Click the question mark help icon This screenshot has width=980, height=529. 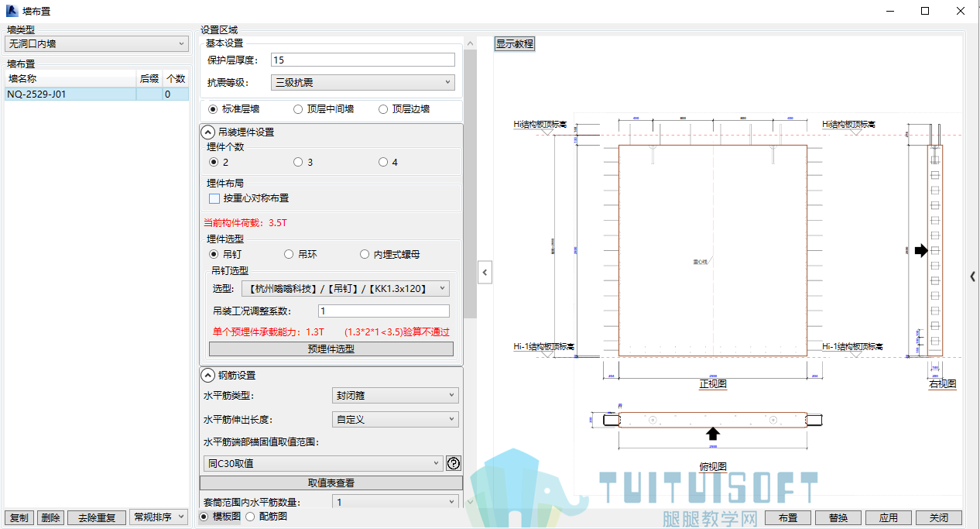[454, 463]
